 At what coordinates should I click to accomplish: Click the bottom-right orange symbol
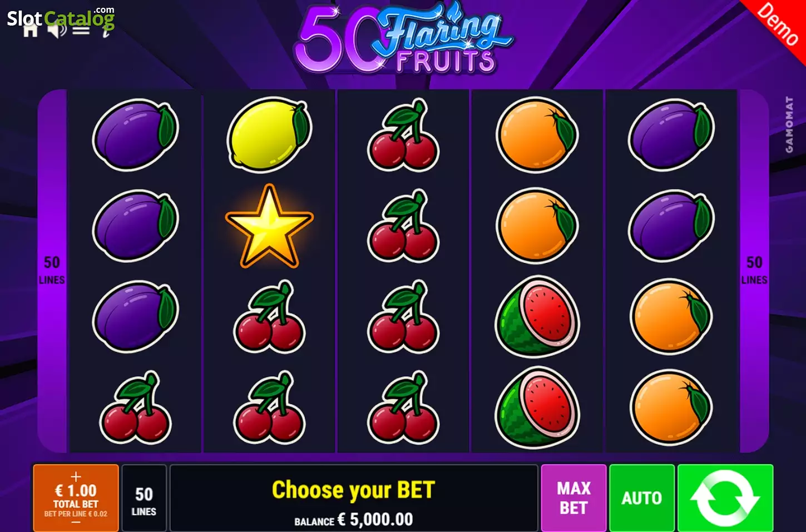(x=671, y=407)
